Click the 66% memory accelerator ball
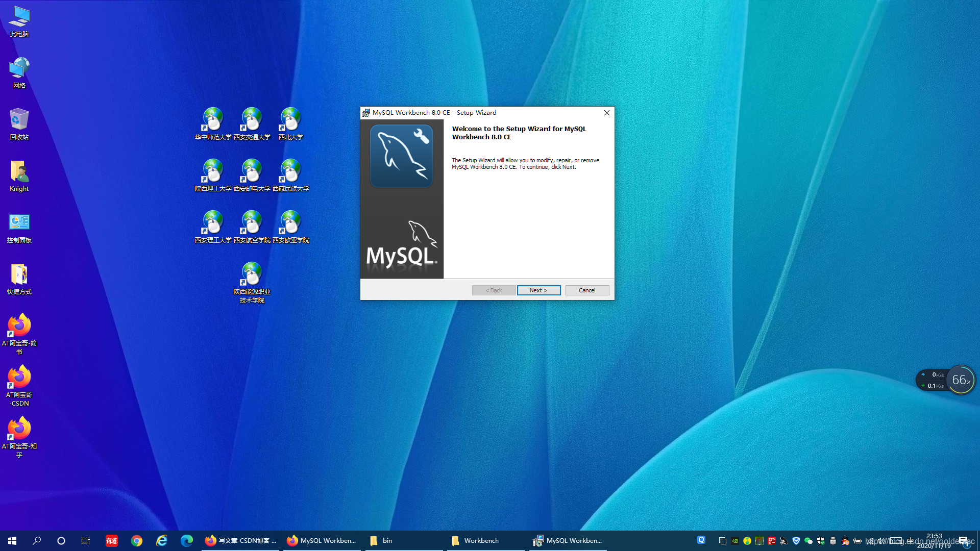980x551 pixels. (x=961, y=380)
